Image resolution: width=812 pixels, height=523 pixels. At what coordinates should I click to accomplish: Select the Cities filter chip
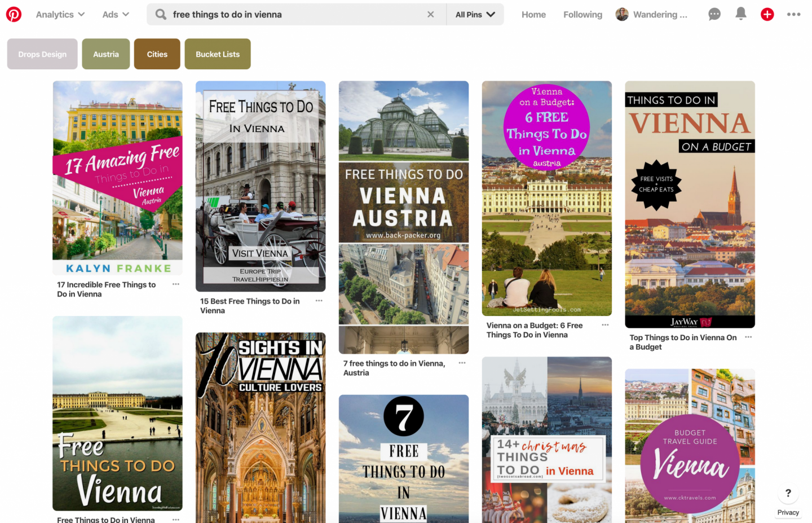157,54
